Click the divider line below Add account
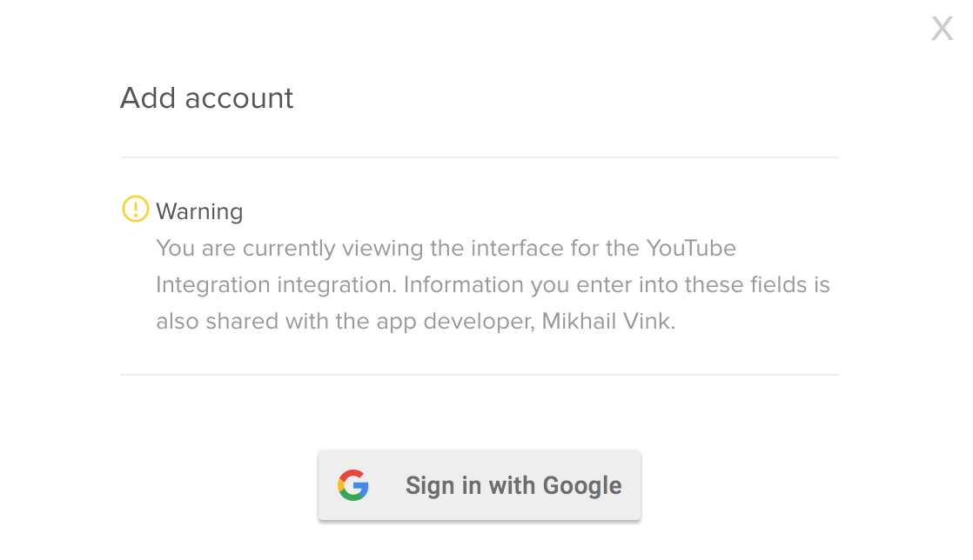Viewport: 973px width, 560px height. coord(479,157)
